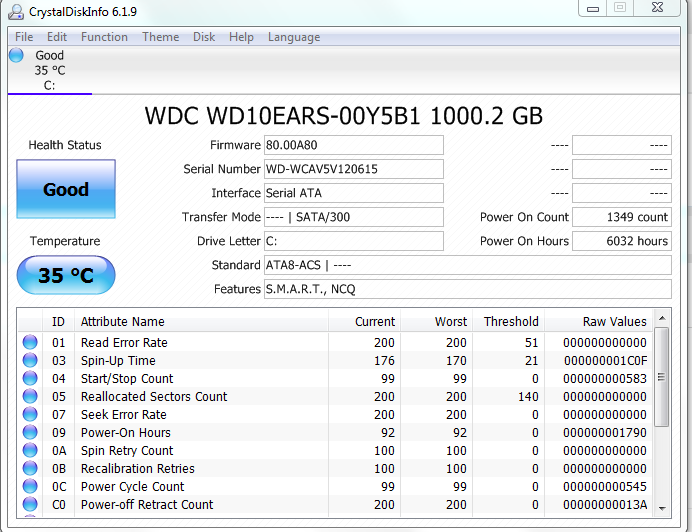Click the scroll up arrow of attribute list
The height and width of the screenshot is (532, 692).
[662, 318]
